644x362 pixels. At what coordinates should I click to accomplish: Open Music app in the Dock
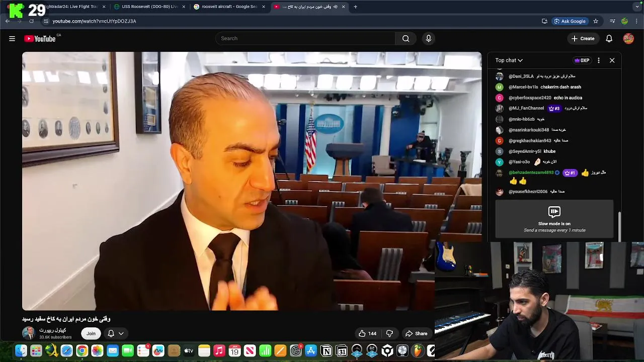[219, 351]
